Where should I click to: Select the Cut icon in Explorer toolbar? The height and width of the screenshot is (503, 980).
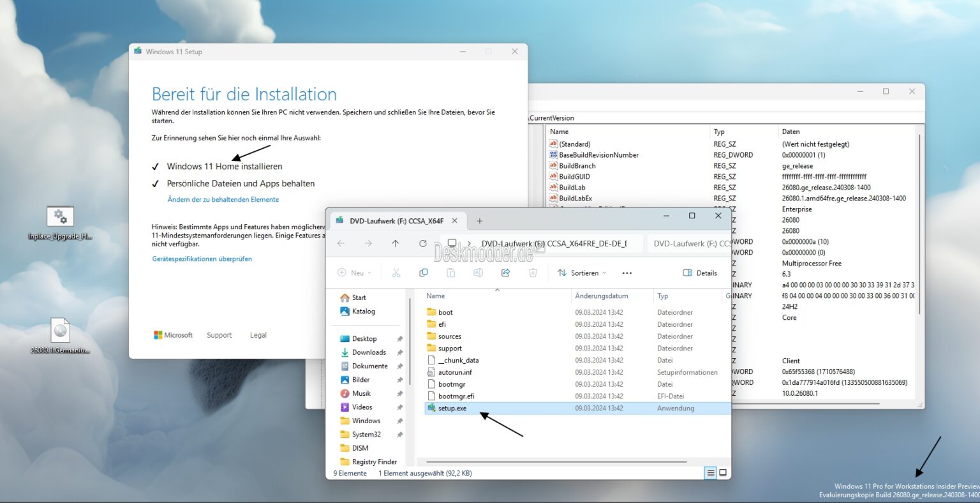click(396, 273)
